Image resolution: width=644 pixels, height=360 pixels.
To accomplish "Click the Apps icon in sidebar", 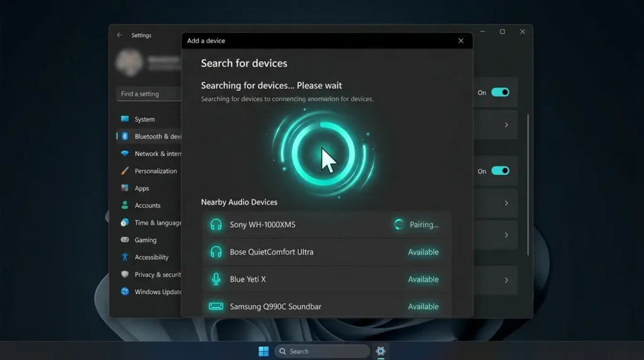I will pos(125,188).
